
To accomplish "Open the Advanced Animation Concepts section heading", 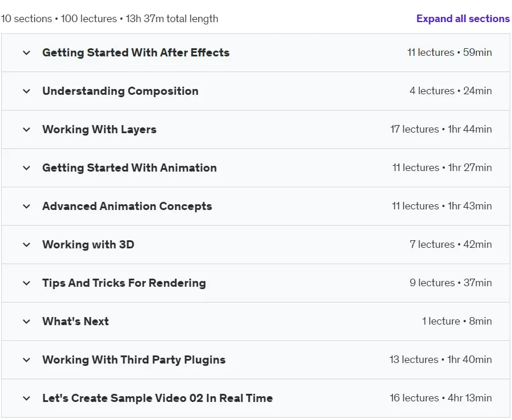I will coord(127,206).
